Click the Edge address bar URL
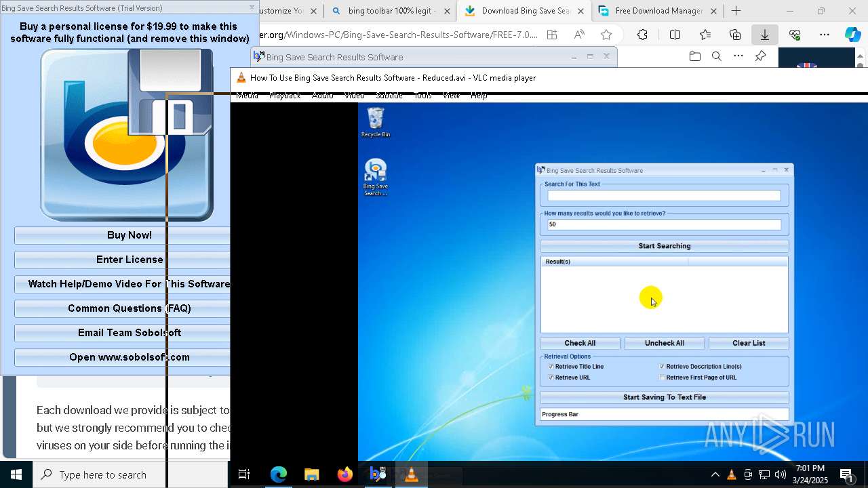The image size is (868, 488). [399, 35]
